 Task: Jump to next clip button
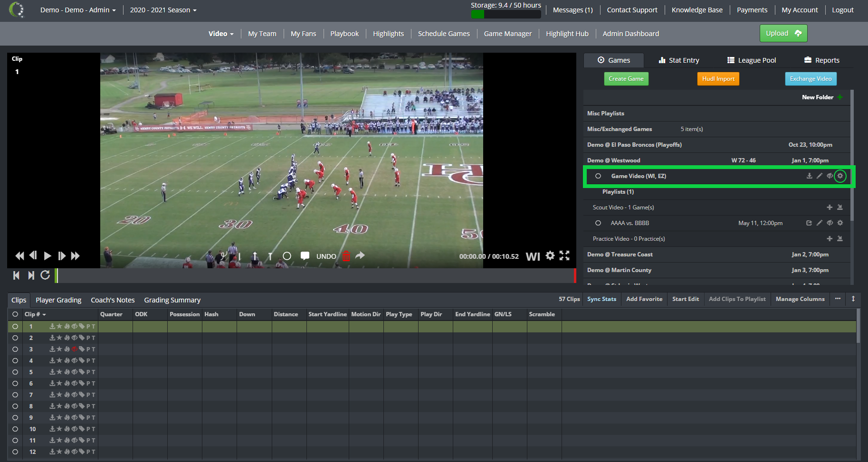[31, 275]
